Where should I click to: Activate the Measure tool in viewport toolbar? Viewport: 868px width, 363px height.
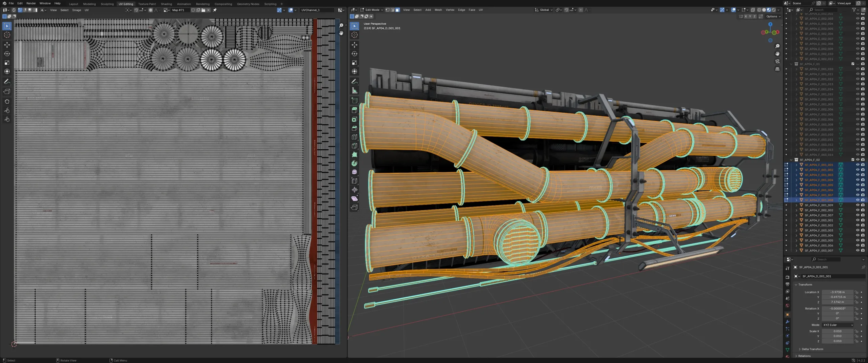point(354,90)
